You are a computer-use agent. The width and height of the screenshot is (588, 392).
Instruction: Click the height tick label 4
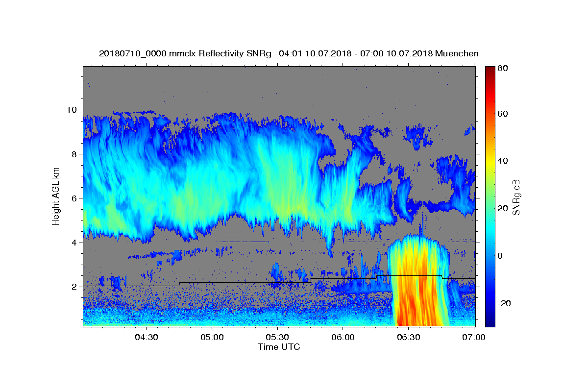[x=74, y=243]
